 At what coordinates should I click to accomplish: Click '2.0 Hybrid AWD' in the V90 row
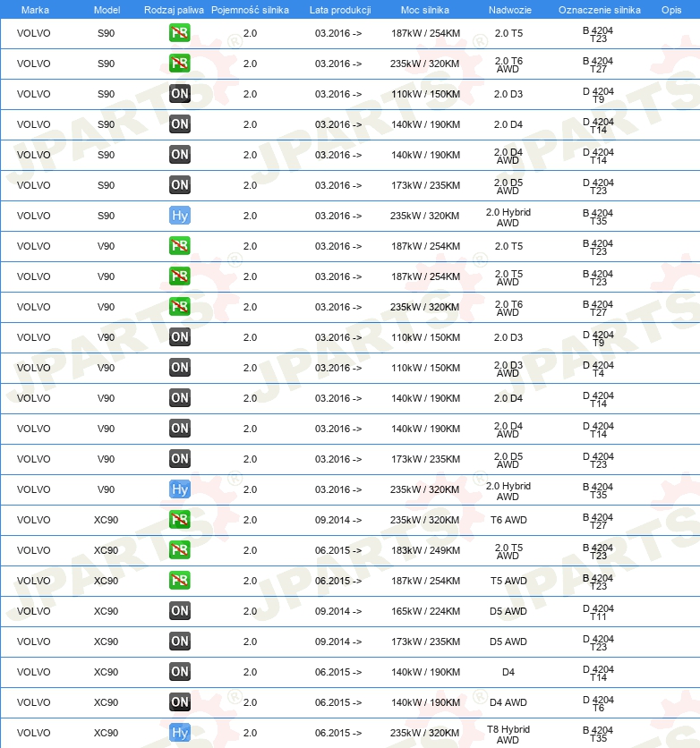(508, 491)
